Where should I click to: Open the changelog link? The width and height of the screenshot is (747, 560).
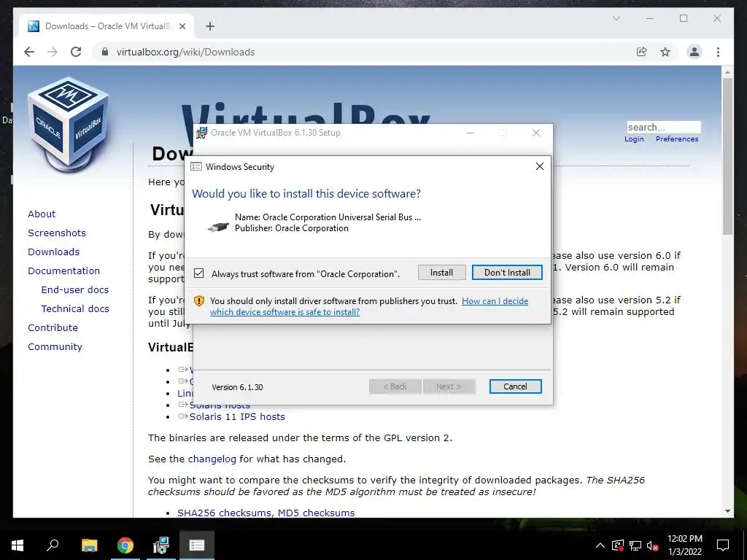212,459
